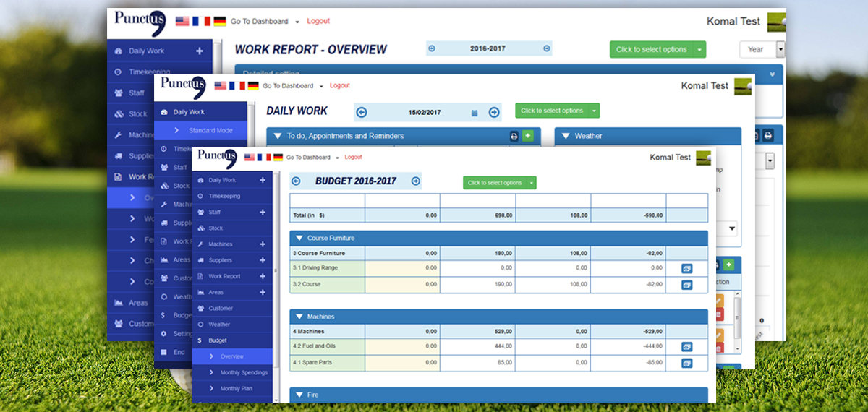Click the edit icon in the Fuel and Oils row
Viewport: 868px width, 412px height.
686,347
